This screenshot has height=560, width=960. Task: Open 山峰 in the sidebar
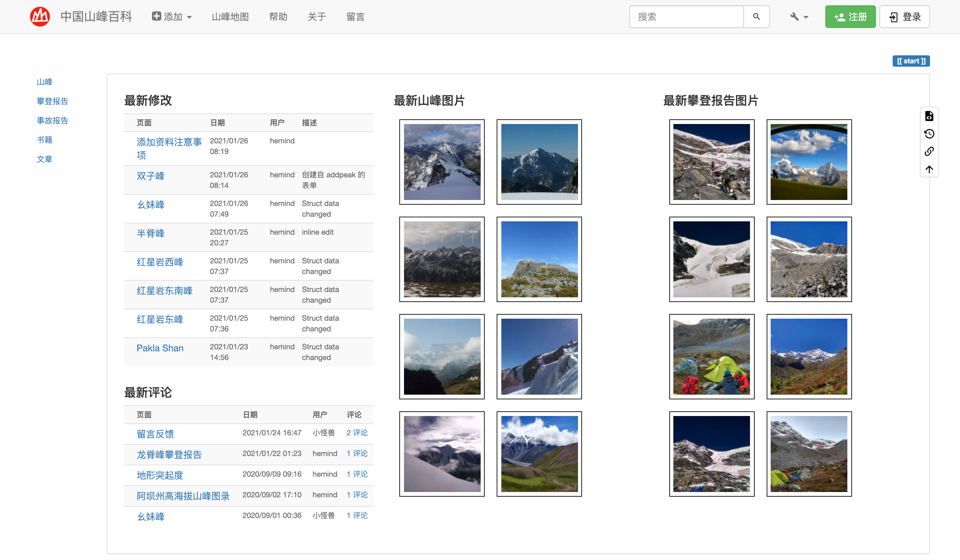click(x=45, y=82)
